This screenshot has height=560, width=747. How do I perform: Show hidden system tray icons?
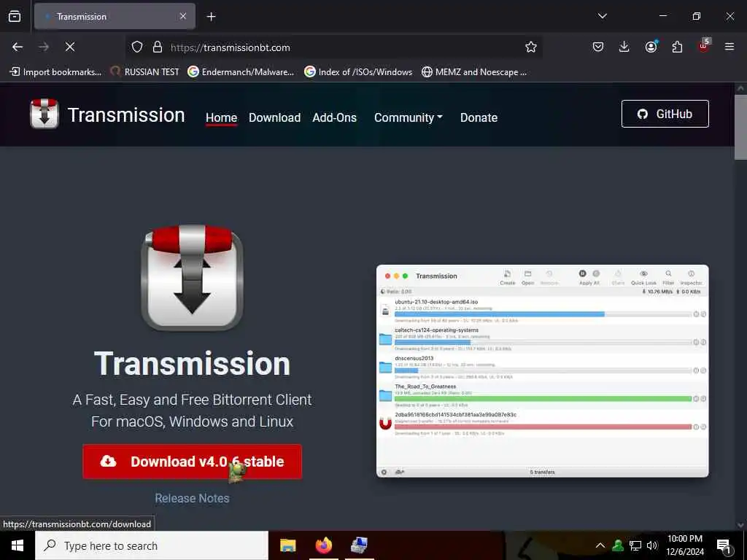[600, 545]
